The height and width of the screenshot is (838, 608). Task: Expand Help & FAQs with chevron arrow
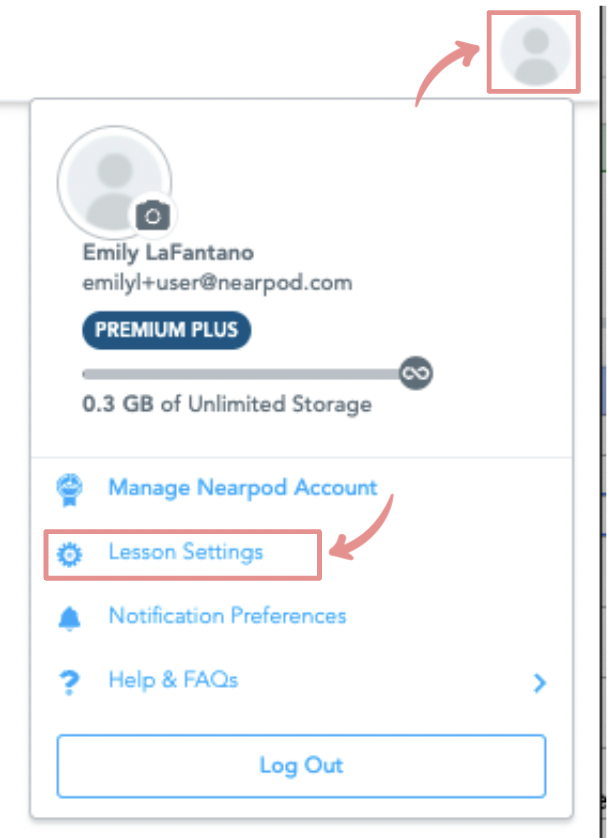click(x=540, y=682)
